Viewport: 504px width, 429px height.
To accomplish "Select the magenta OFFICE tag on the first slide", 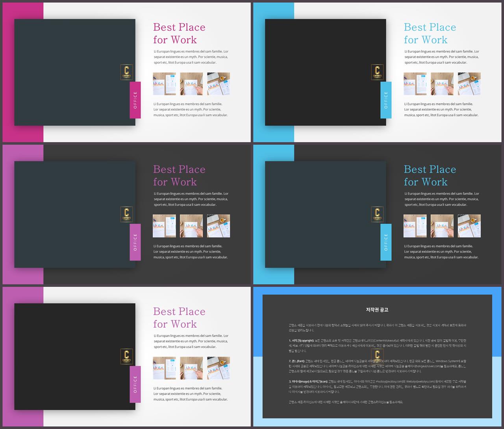I will point(135,100).
